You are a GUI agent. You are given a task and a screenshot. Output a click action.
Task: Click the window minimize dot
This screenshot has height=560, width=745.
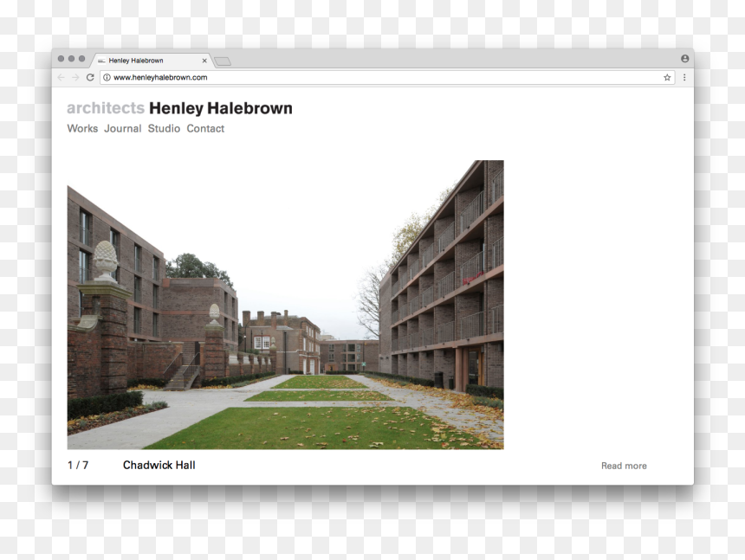(x=71, y=58)
